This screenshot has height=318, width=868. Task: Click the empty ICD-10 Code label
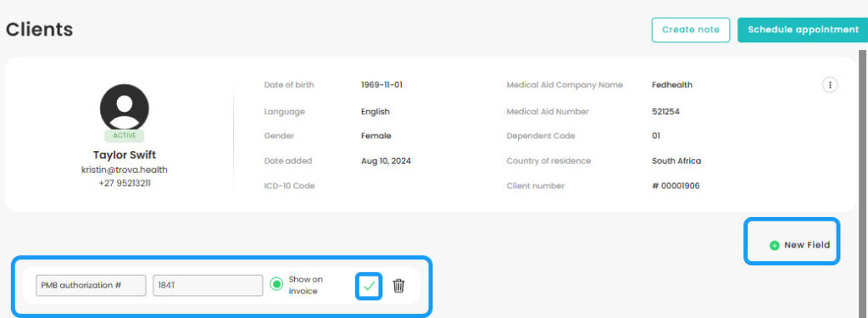290,186
